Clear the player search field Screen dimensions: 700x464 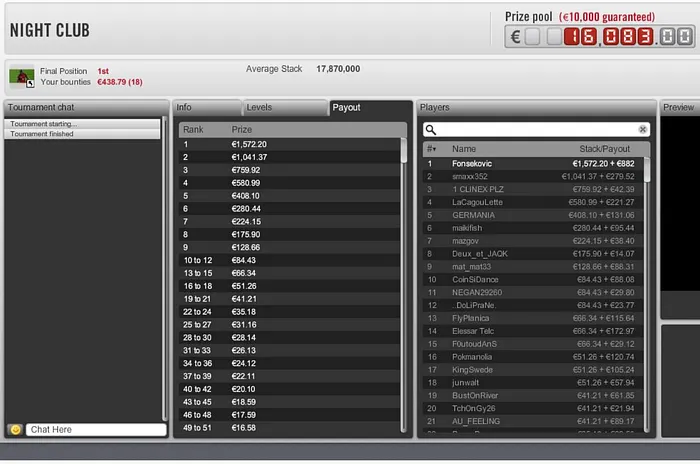pos(643,129)
